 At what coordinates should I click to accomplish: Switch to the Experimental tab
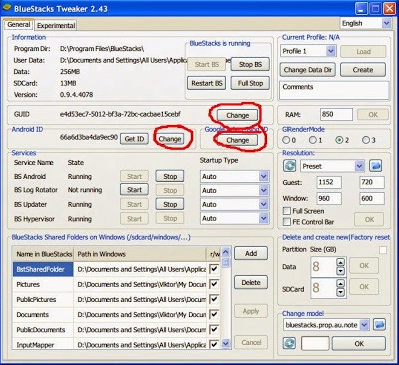click(x=56, y=25)
